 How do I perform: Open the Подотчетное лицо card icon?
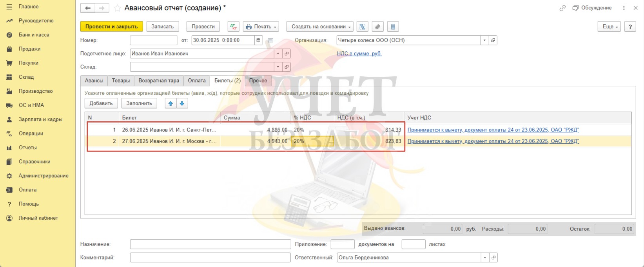pyautogui.click(x=287, y=54)
